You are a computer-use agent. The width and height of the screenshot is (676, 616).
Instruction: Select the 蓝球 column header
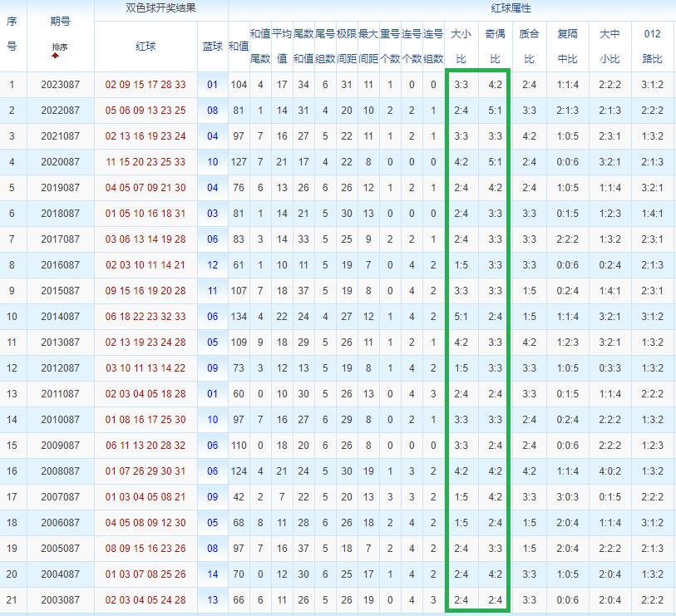pos(213,46)
